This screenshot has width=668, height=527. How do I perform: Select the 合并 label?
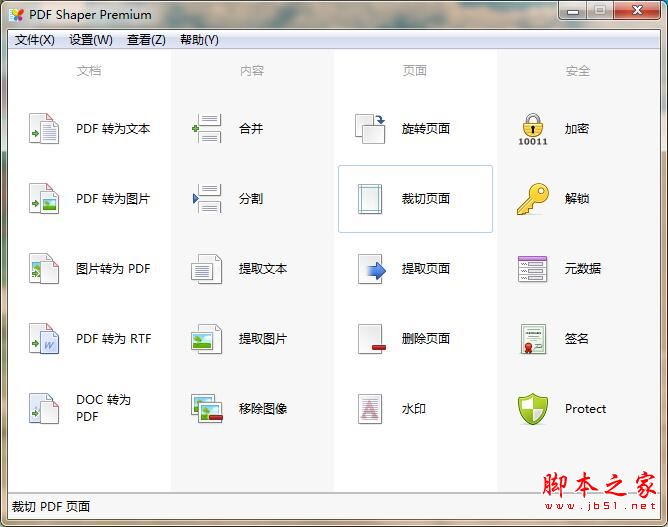[x=251, y=129]
